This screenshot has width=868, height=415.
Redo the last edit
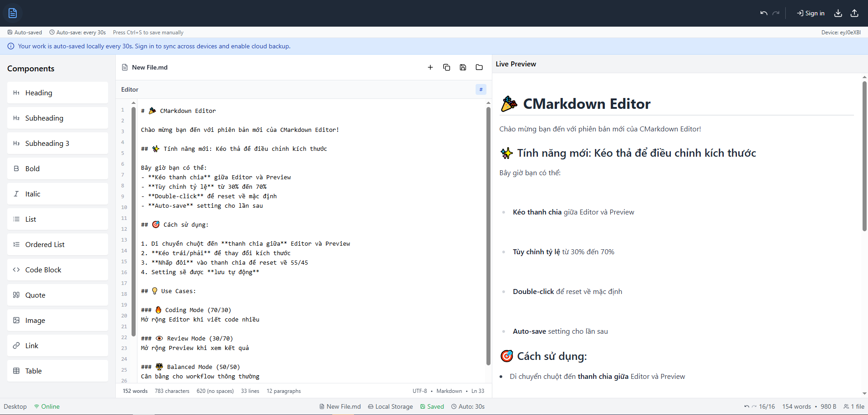pos(776,13)
